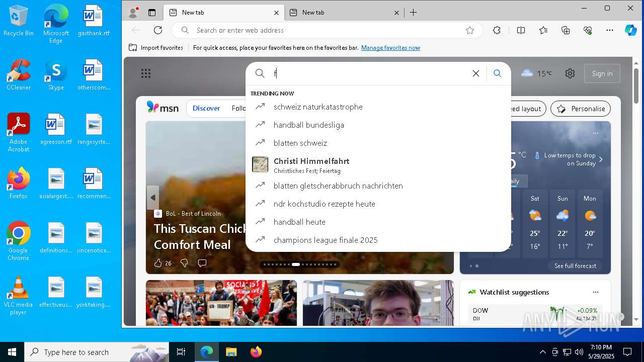Open the tab actions menu icon
Screen dimensions: 644x362
point(152,13)
